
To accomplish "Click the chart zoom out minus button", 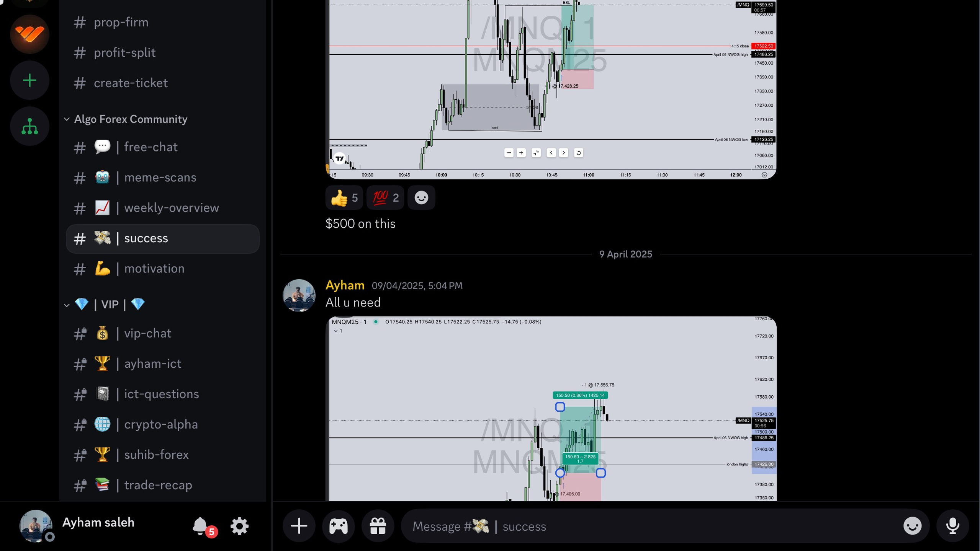I will (509, 153).
